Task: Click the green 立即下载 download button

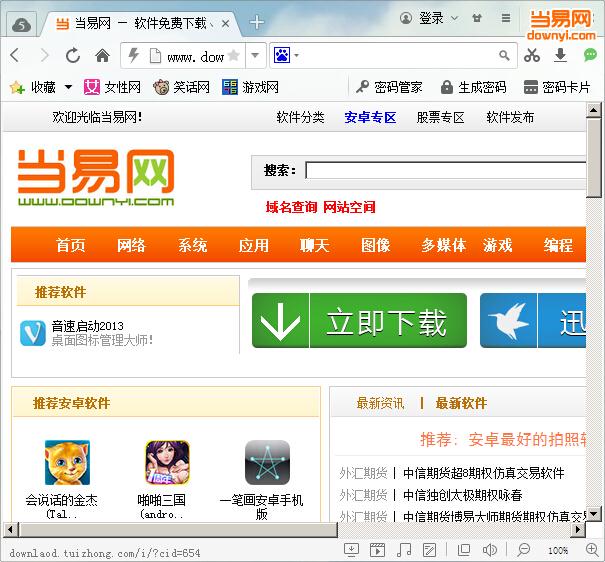Action: coord(359,321)
